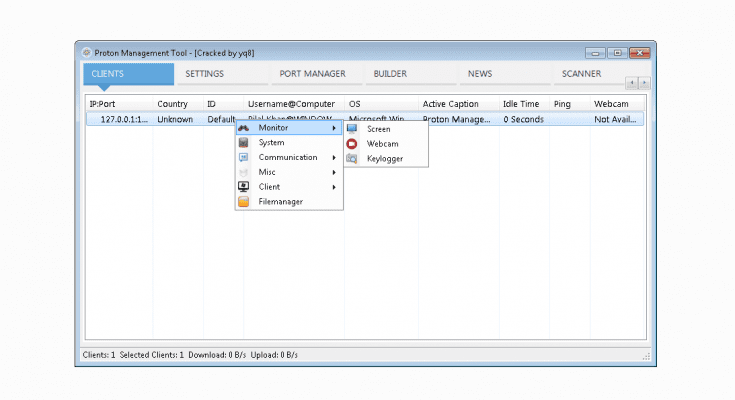Screen dimensions: 735x400
Task: Select the SCANNER tab
Action: point(581,74)
